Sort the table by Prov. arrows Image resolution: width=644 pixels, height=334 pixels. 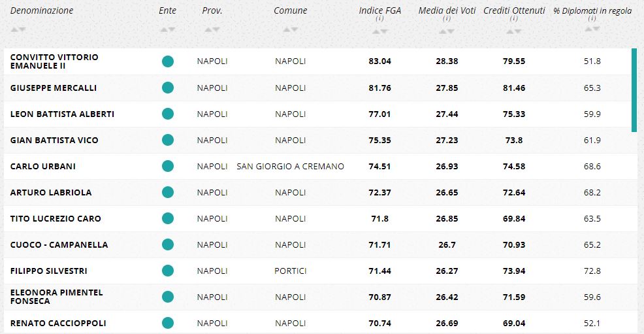(x=212, y=29)
